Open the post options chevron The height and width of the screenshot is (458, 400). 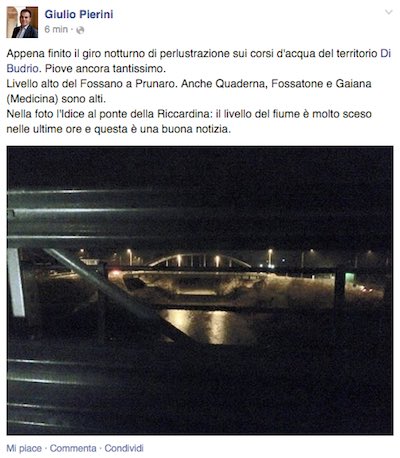(388, 12)
